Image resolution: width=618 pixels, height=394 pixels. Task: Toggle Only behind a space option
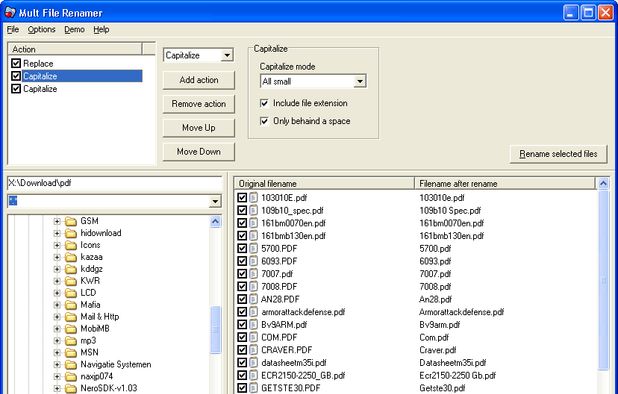tap(264, 121)
